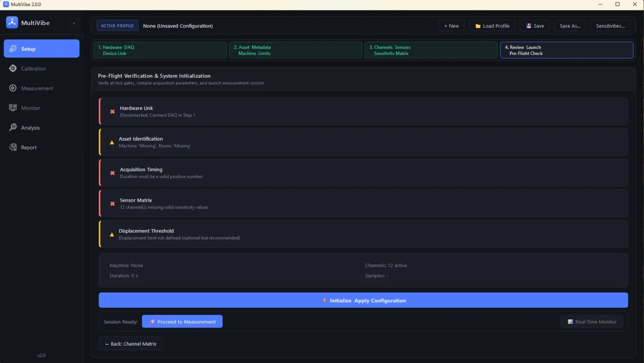
Task: Click the Analysis icon in sidebar
Action: point(13,128)
